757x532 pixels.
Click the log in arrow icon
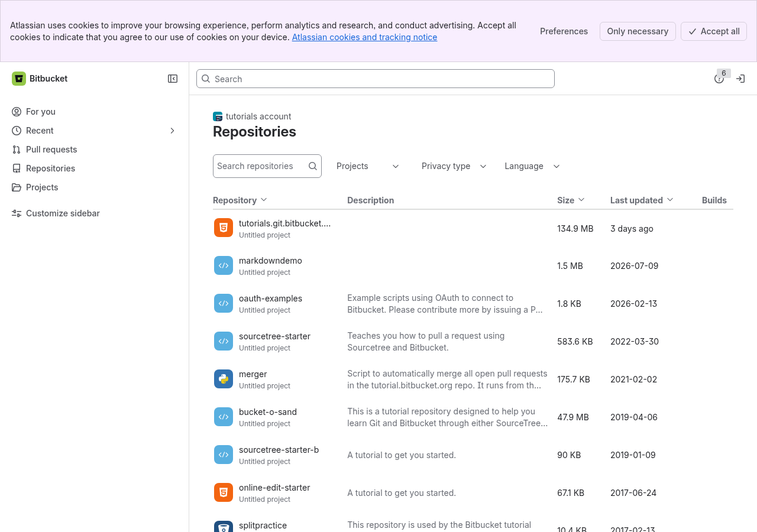[x=740, y=79]
